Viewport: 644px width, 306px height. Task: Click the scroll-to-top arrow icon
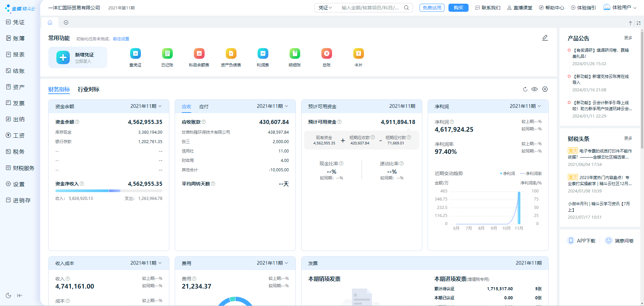point(630,23)
